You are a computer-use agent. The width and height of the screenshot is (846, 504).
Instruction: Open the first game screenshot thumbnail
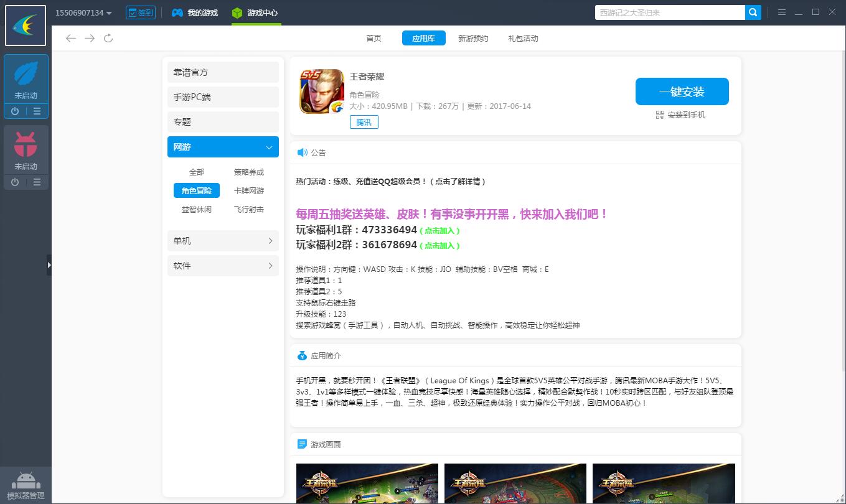[367, 483]
